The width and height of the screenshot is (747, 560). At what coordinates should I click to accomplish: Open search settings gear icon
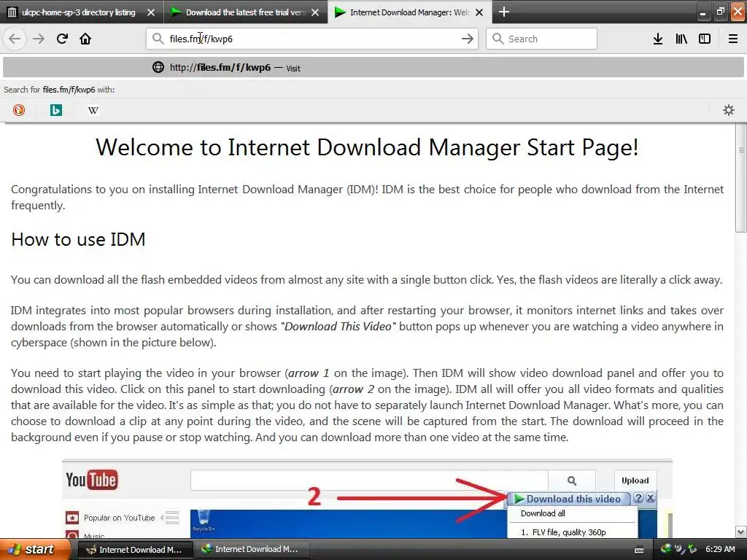click(729, 110)
